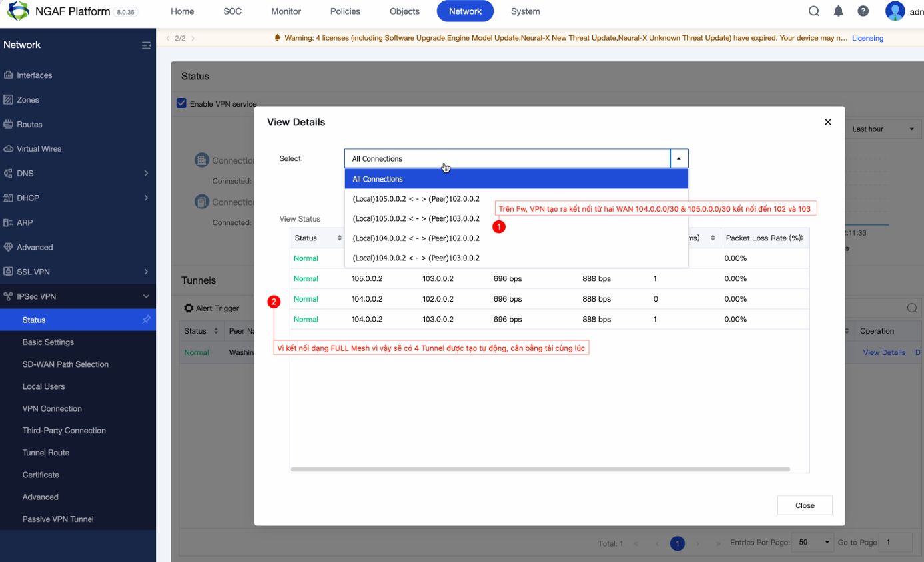Toggle the Enable VPN service checkbox
This screenshot has width=924, height=562.
tap(181, 103)
